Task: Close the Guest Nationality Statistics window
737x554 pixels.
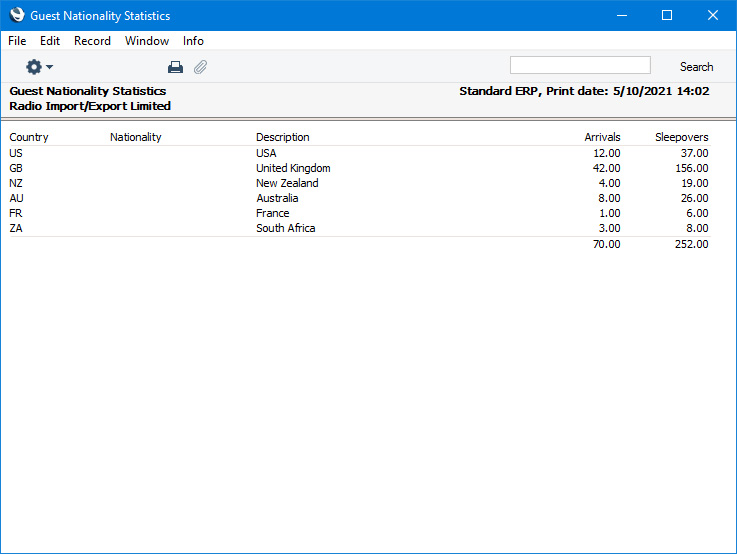Action: click(713, 16)
